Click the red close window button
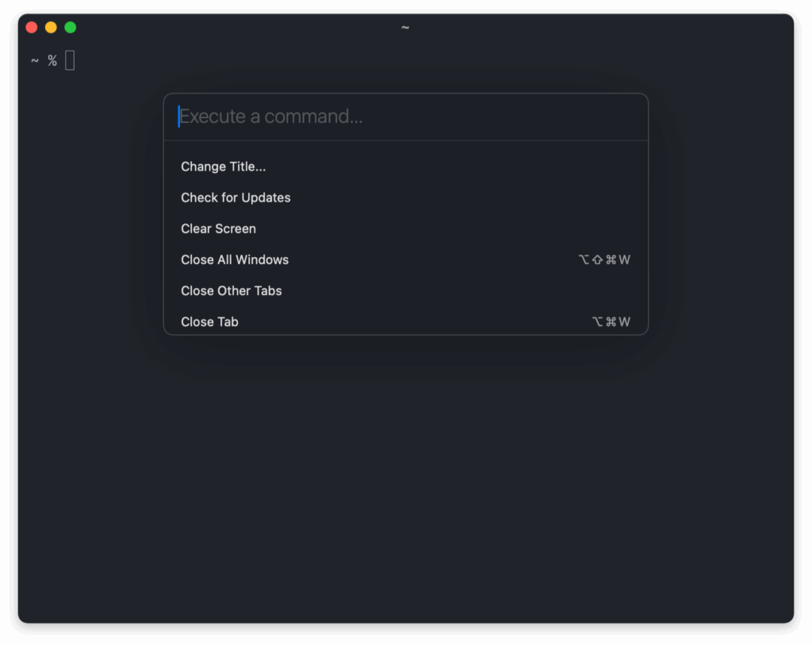 click(x=32, y=28)
